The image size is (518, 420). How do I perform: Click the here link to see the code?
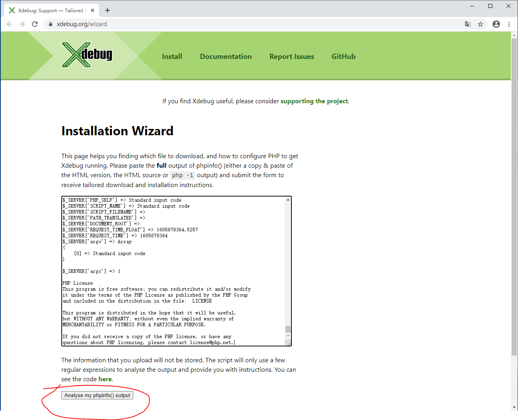point(105,379)
